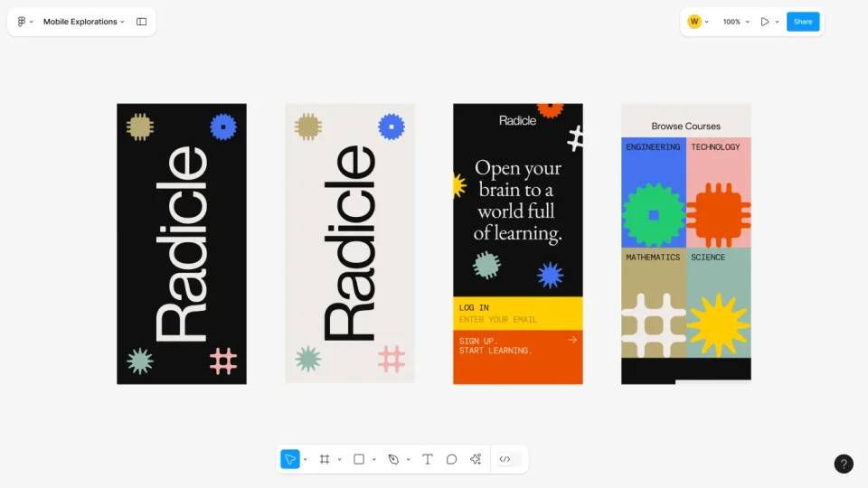Expand the shape tools chevron

click(x=373, y=459)
